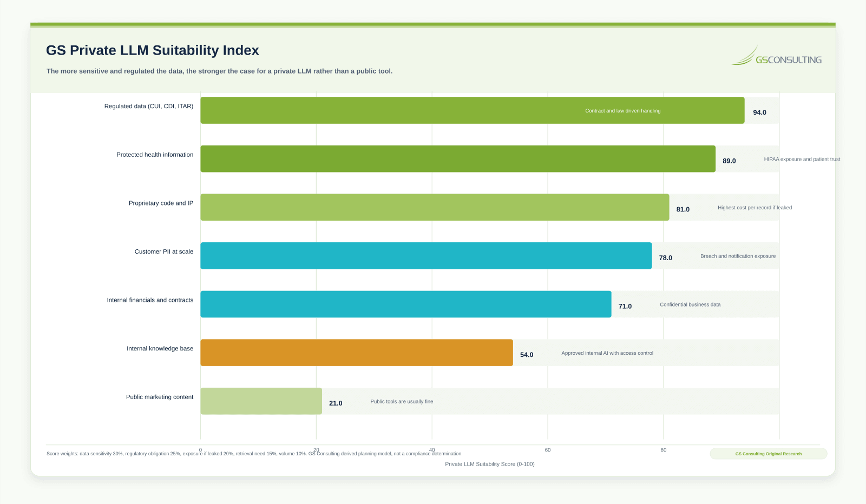866x504 pixels.
Task: Click the 'Customer PII at scale' label
Action: click(x=164, y=251)
